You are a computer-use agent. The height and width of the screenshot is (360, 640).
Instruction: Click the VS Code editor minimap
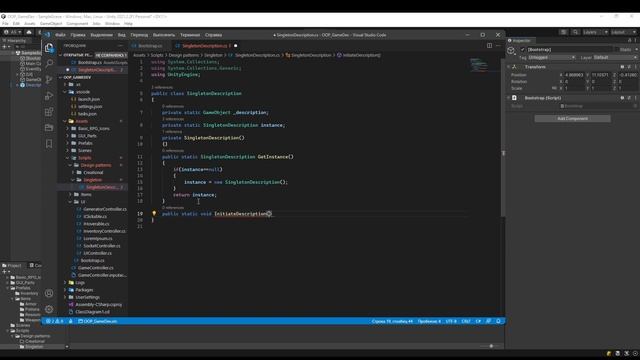click(478, 64)
